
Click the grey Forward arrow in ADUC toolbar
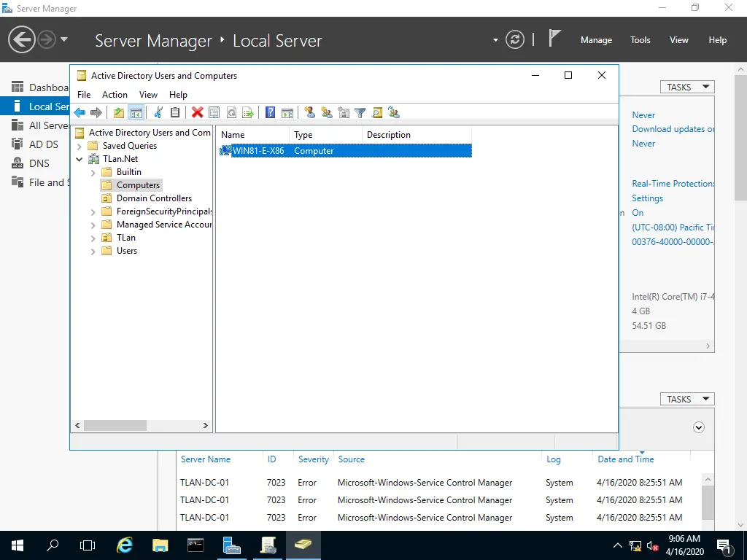pyautogui.click(x=96, y=113)
